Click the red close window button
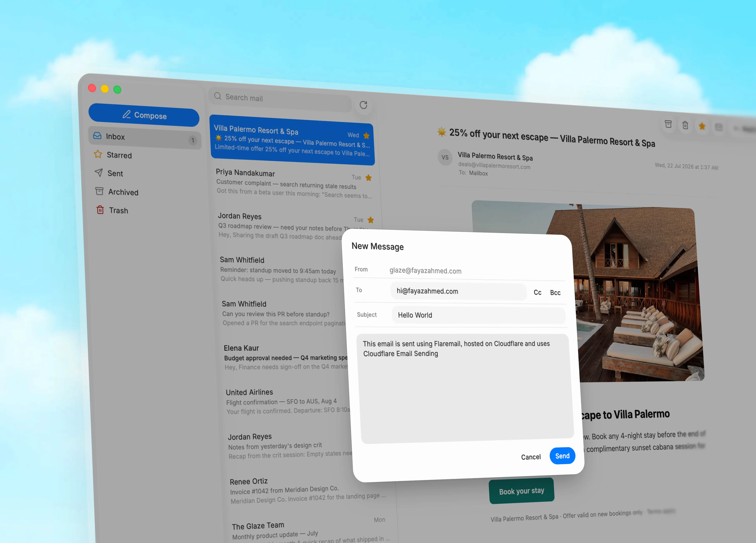This screenshot has width=756, height=543. point(92,88)
